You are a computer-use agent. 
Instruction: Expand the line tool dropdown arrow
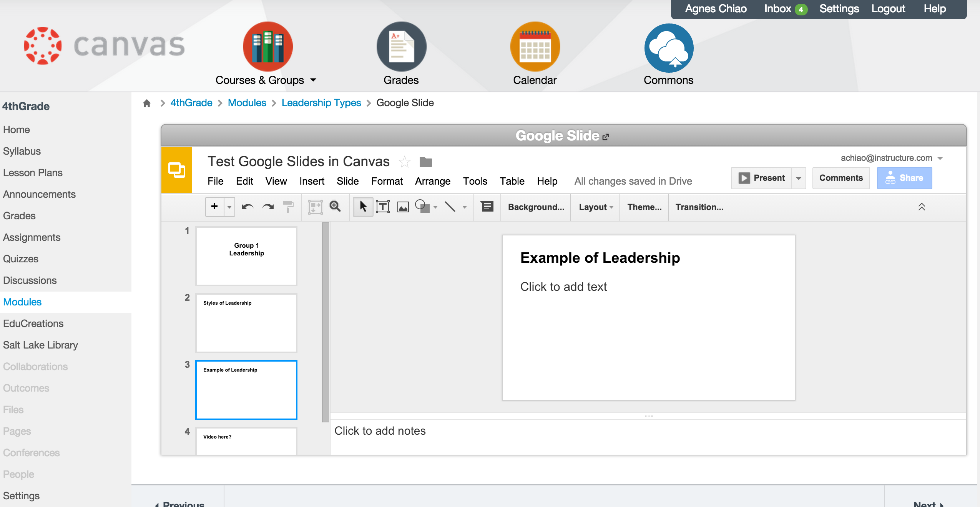pyautogui.click(x=465, y=207)
